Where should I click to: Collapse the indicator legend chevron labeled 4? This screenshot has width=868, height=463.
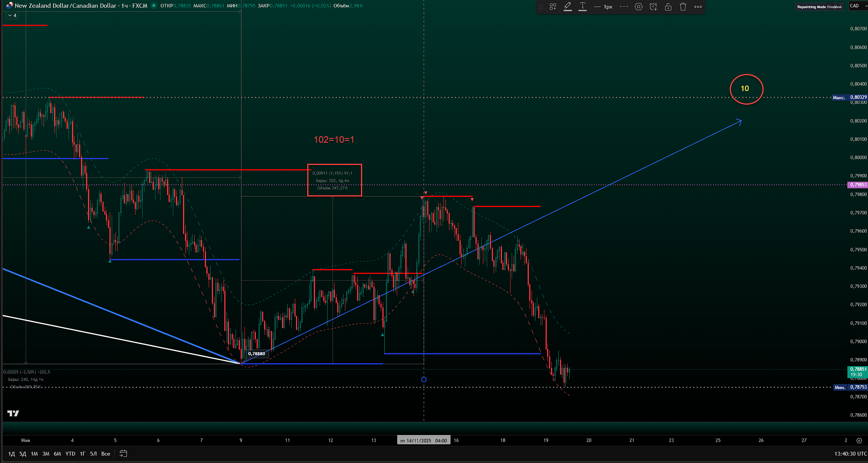12,16
